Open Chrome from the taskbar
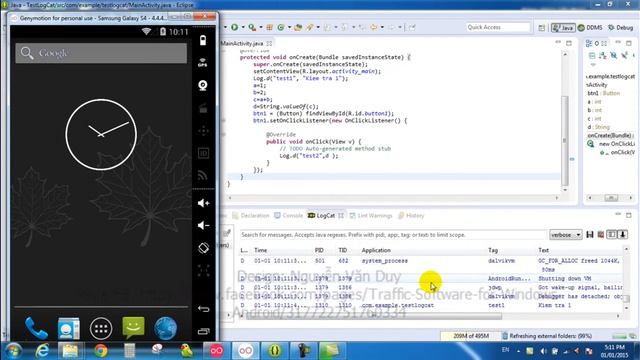Viewport: 640px width, 360px height. click(x=100, y=351)
